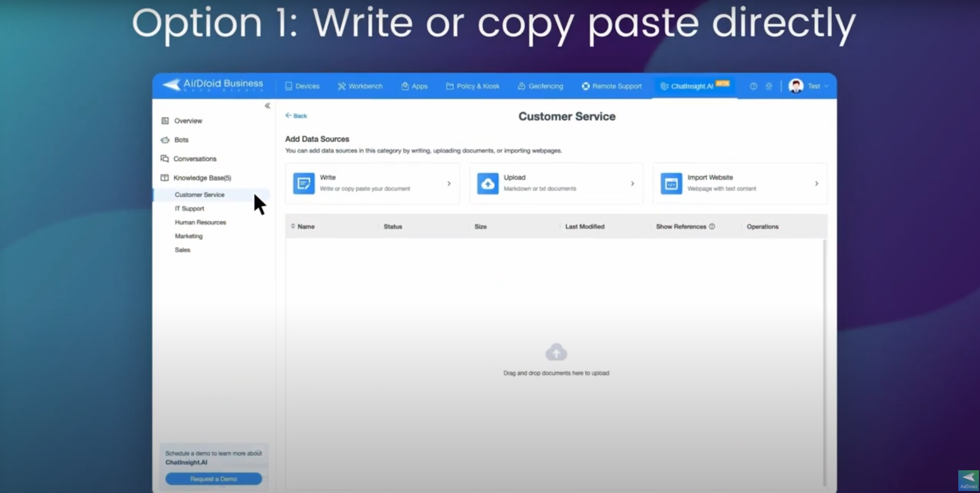Select the Marketing category
Screen dimensions: 980x493
(189, 236)
